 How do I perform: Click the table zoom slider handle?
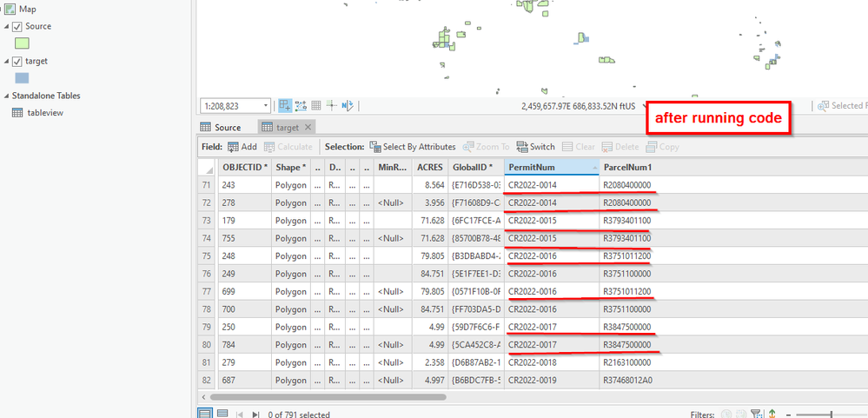(x=831, y=415)
